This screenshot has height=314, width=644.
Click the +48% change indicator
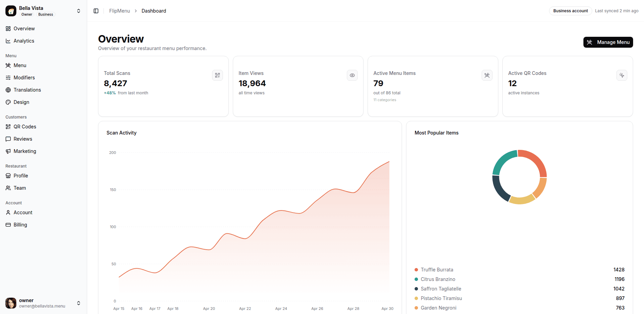pyautogui.click(x=110, y=93)
